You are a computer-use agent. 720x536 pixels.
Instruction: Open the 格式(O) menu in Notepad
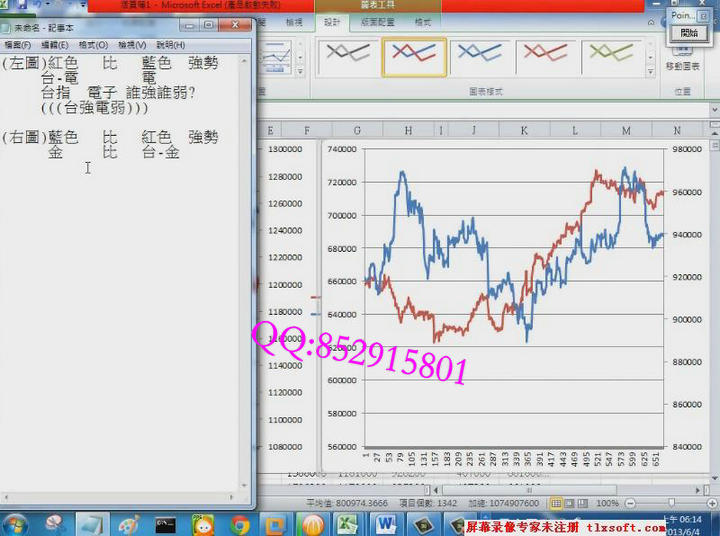point(94,45)
